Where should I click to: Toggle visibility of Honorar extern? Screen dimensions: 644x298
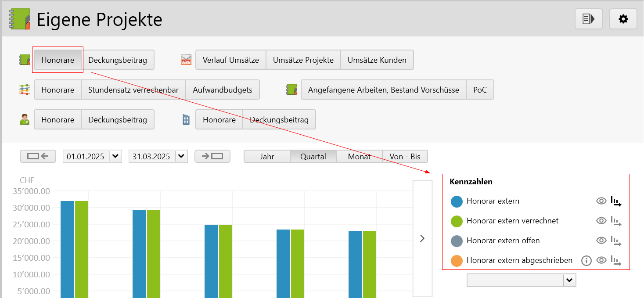tap(601, 201)
